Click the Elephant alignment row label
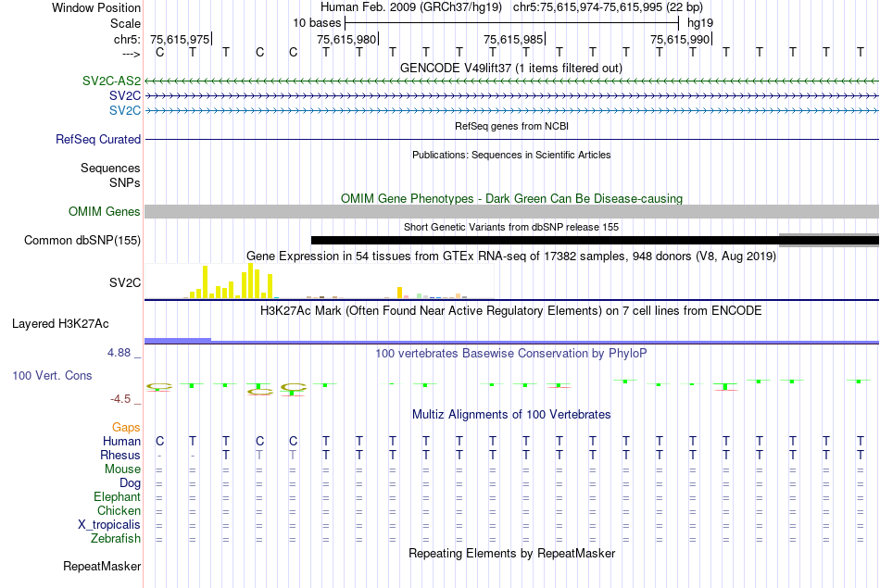The height and width of the screenshot is (588, 880). (118, 497)
